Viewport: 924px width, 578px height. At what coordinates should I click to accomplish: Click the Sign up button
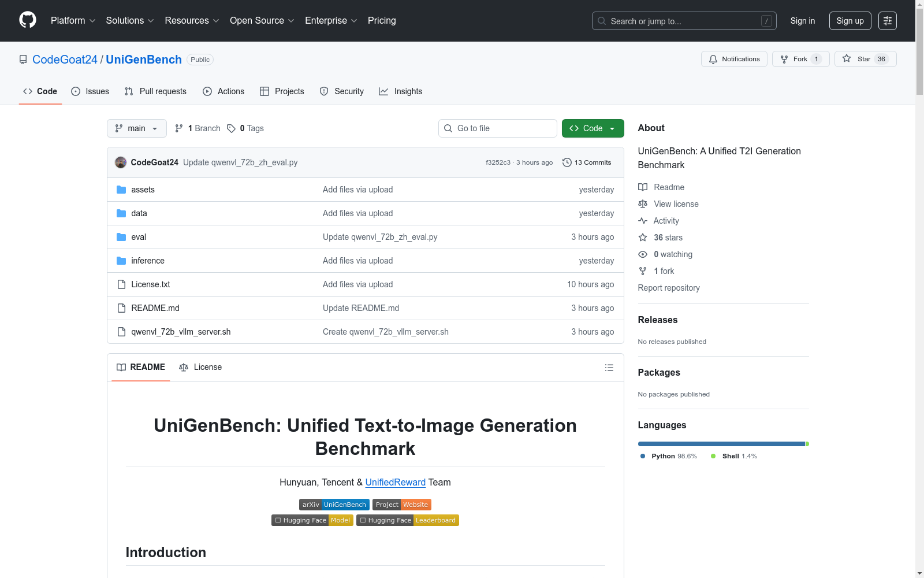pos(850,21)
